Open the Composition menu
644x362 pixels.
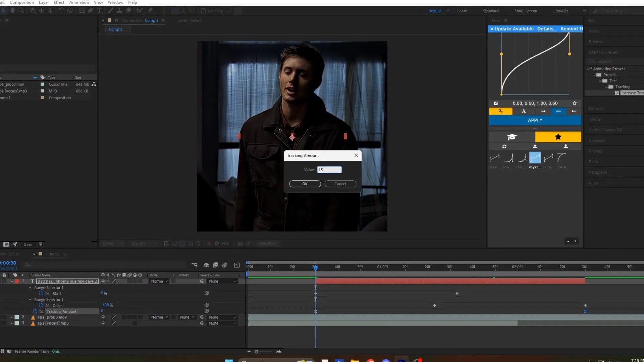[22, 2]
